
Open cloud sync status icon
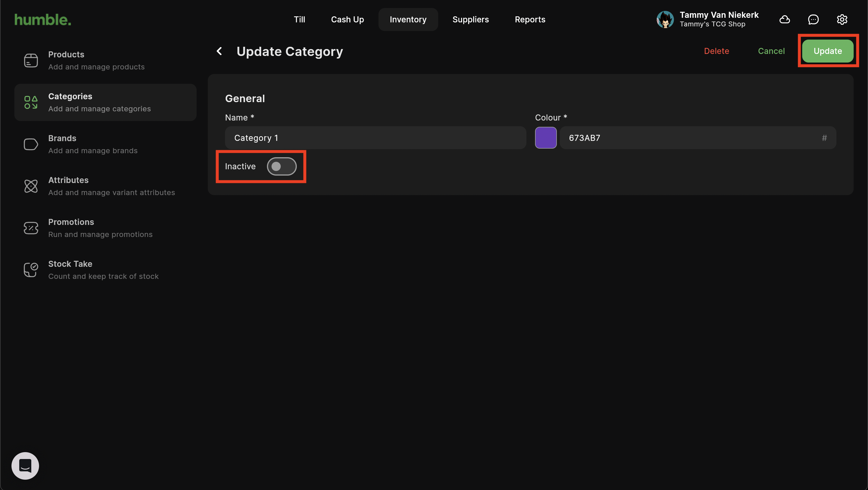click(x=784, y=20)
